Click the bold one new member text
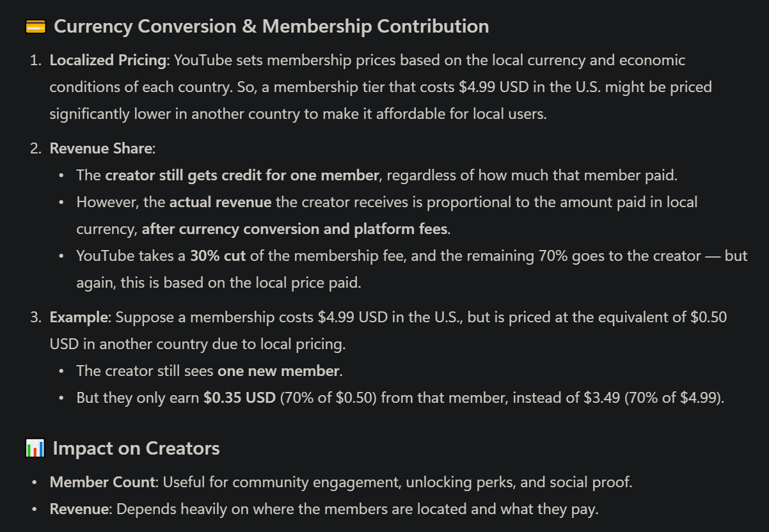The image size is (769, 532). click(x=278, y=371)
